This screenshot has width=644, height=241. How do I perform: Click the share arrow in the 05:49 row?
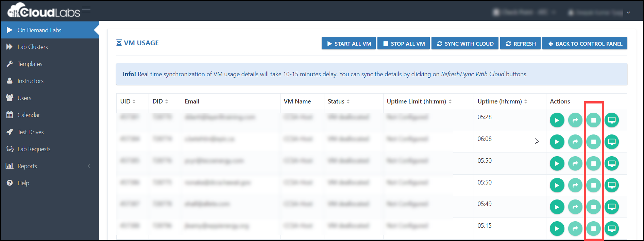point(575,207)
